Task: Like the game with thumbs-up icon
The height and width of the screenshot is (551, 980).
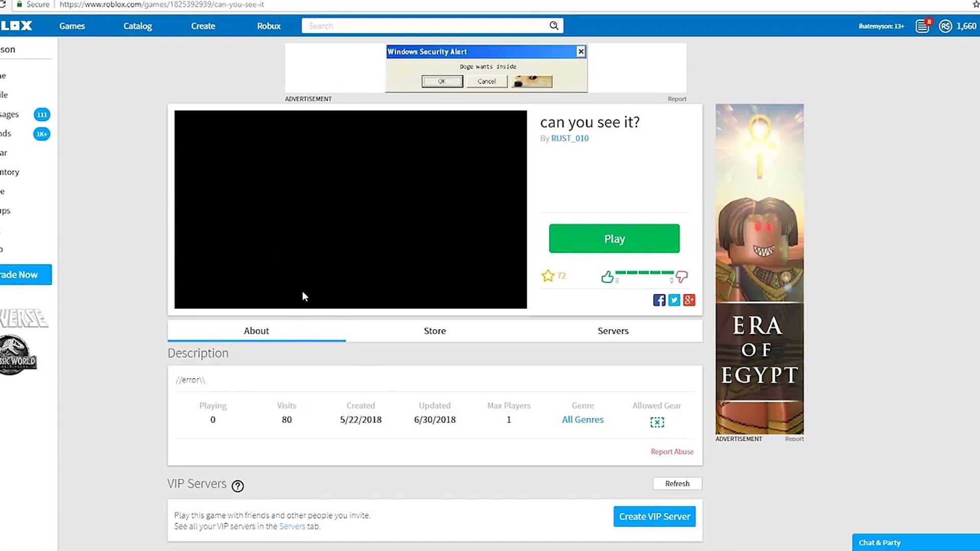Action: click(x=607, y=277)
